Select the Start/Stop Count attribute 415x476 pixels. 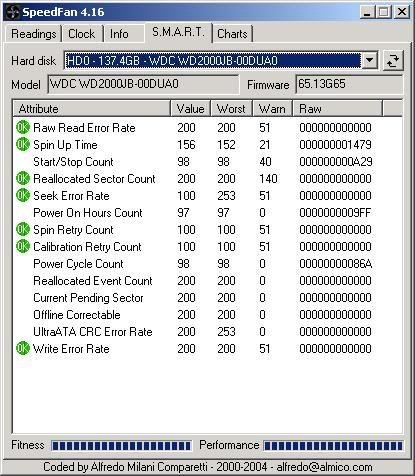pos(73,162)
